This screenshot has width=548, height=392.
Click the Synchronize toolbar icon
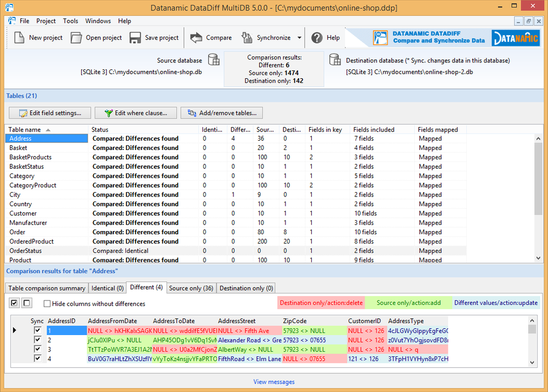[248, 38]
